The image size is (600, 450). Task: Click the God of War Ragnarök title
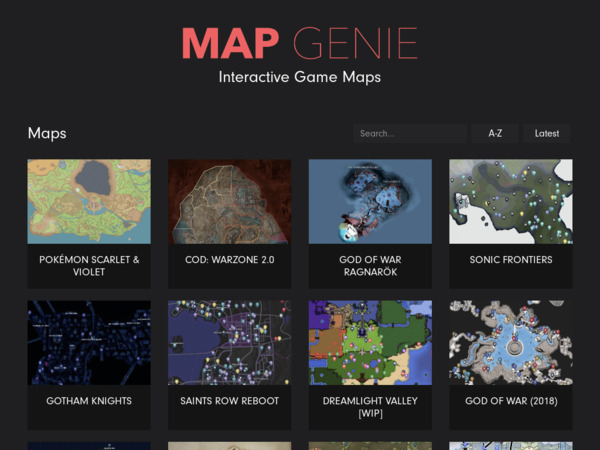tap(370, 266)
